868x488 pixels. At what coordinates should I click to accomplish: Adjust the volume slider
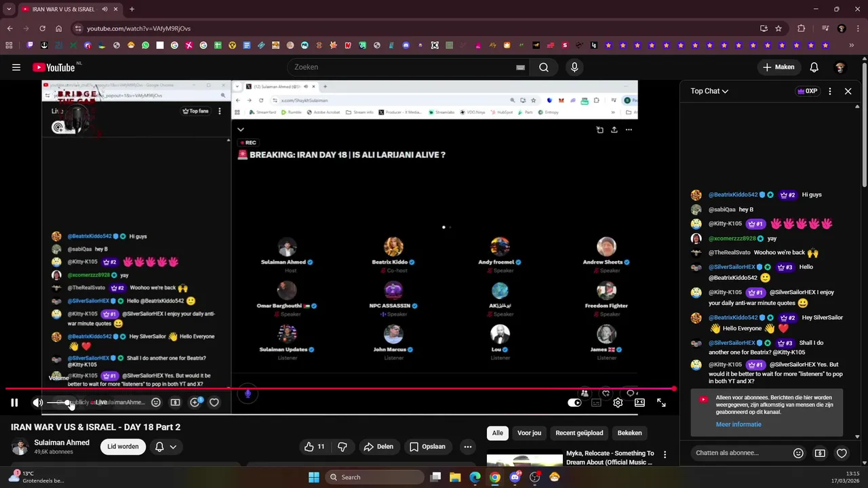click(61, 403)
